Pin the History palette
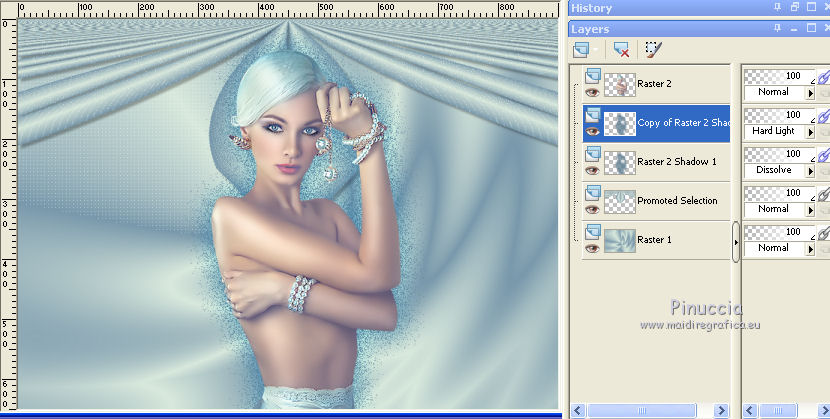 click(778, 7)
